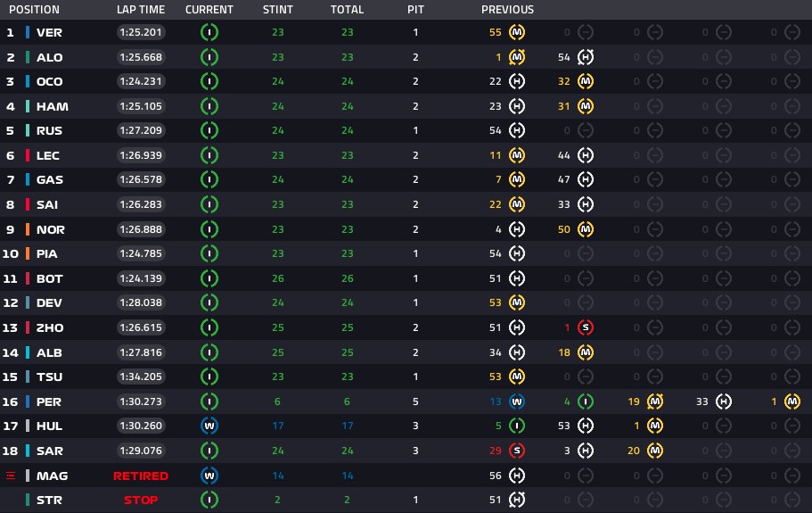Viewport: 812px width, 513px height.
Task: Click the POSITION column header
Action: (x=34, y=9)
